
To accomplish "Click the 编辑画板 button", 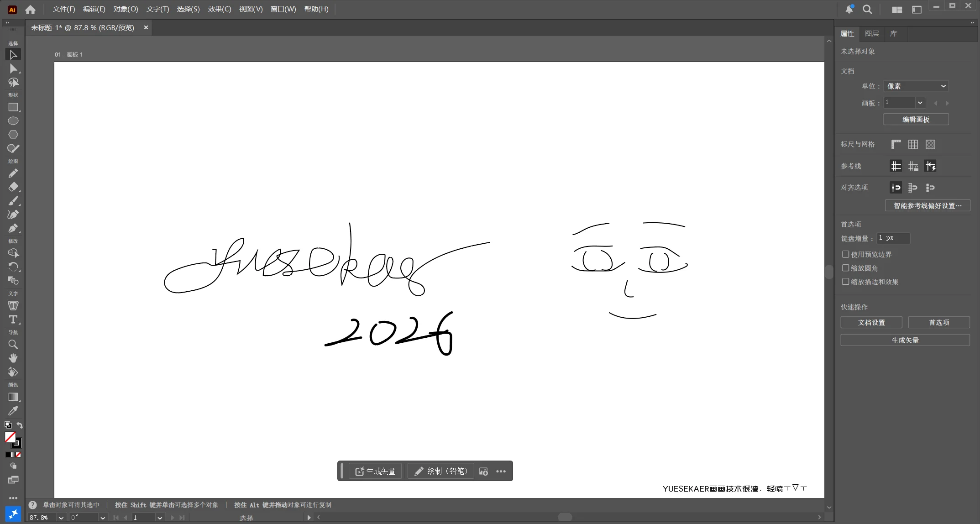I will (x=916, y=120).
